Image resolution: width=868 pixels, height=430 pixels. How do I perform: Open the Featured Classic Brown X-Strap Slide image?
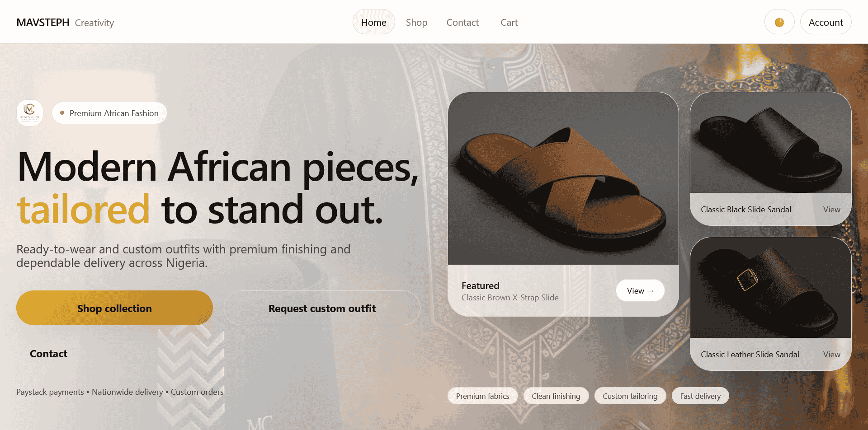[563, 178]
